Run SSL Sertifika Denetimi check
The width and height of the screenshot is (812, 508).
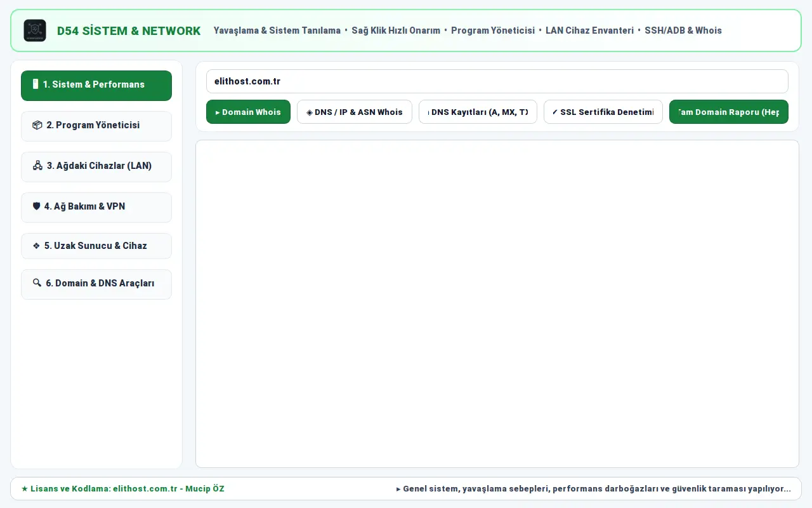pos(603,112)
